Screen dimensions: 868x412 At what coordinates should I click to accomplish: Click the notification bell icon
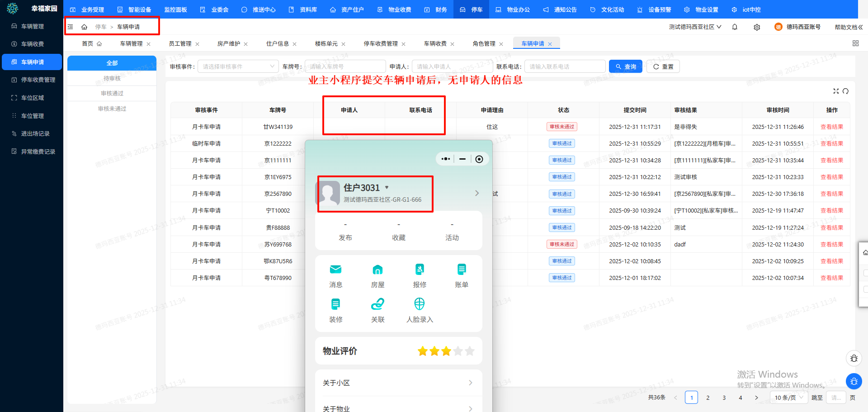click(x=735, y=27)
